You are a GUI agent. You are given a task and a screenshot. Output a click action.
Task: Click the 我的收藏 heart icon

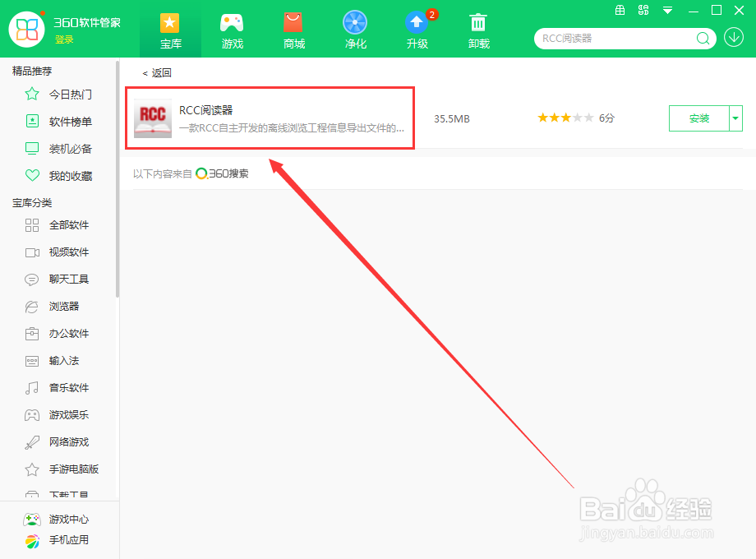[32, 176]
